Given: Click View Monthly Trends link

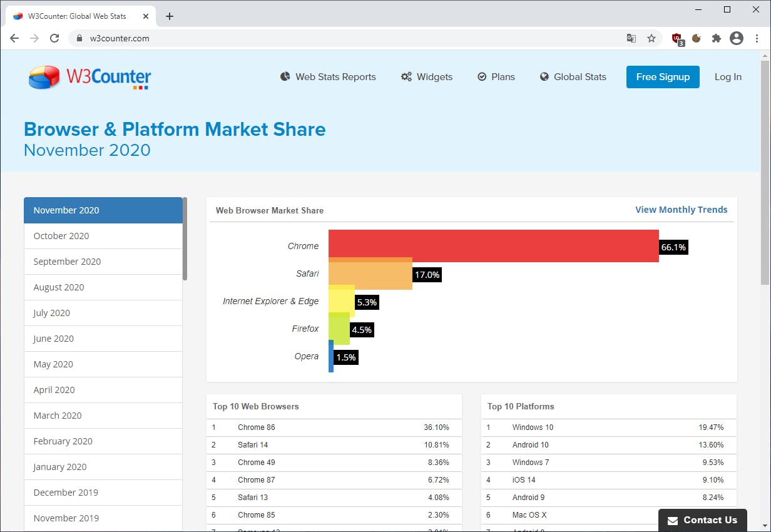Looking at the screenshot, I should point(681,210).
